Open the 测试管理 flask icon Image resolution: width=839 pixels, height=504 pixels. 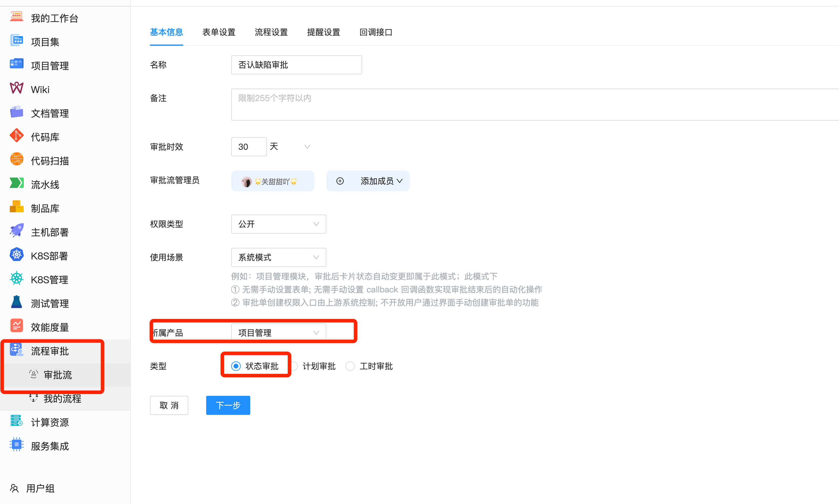[16, 302]
